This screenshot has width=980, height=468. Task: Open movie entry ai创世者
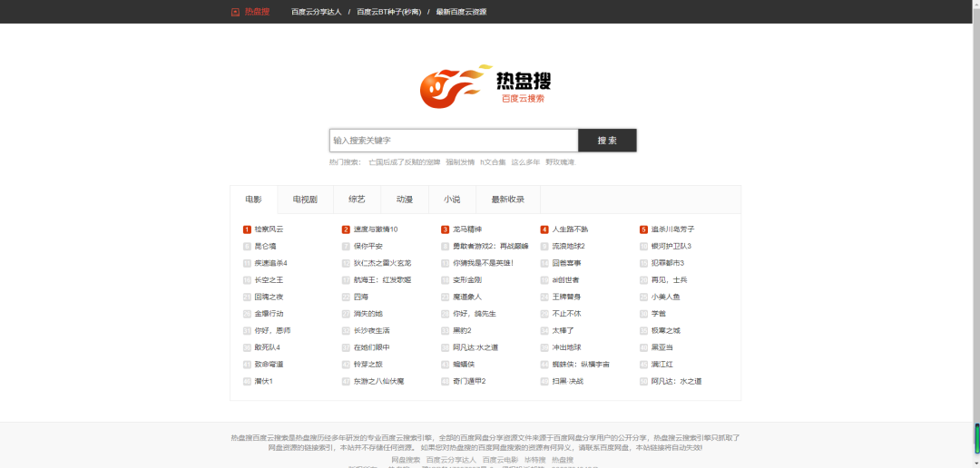pos(565,280)
